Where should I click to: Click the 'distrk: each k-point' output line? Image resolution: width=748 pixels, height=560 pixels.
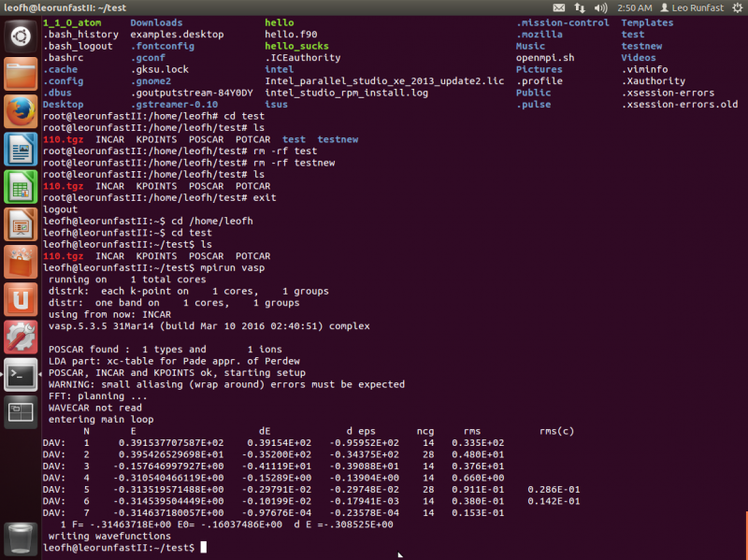click(189, 291)
